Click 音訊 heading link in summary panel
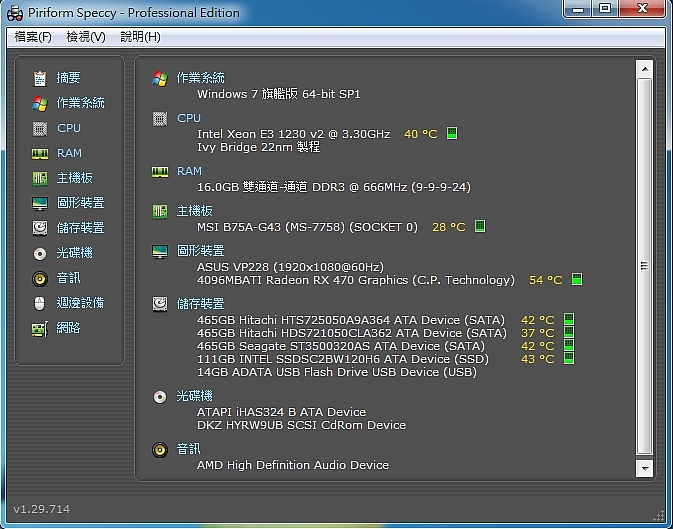 (x=189, y=449)
